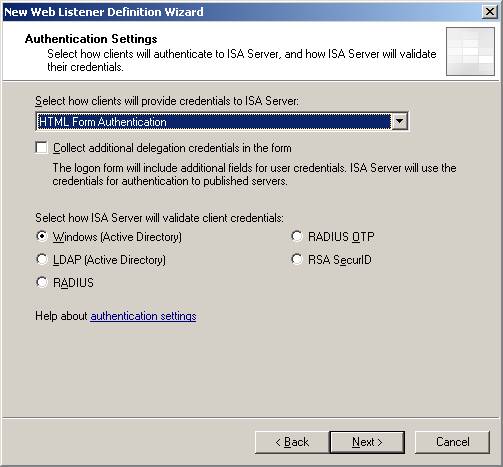Enable Collect additional delegation credentials checkbox

click(x=41, y=147)
